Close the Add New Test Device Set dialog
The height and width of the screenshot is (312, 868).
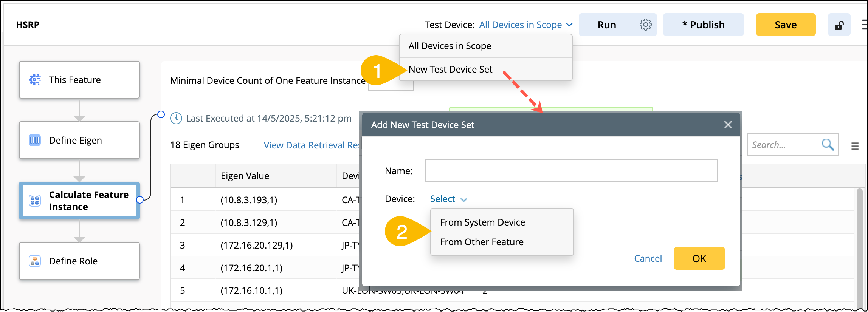[728, 125]
